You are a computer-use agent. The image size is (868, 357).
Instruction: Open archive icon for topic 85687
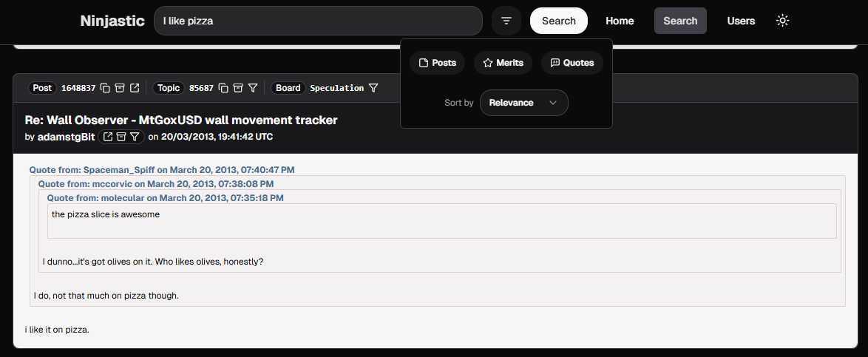[x=238, y=88]
